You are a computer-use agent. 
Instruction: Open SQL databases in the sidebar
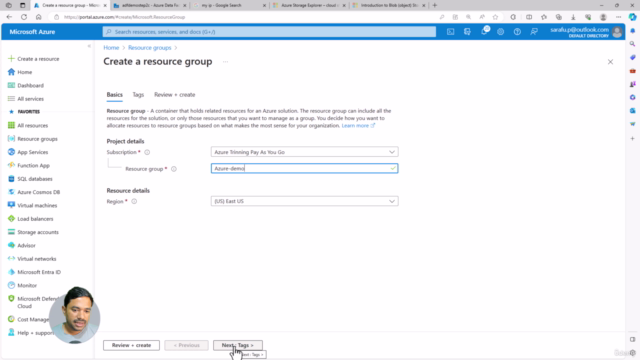point(35,179)
